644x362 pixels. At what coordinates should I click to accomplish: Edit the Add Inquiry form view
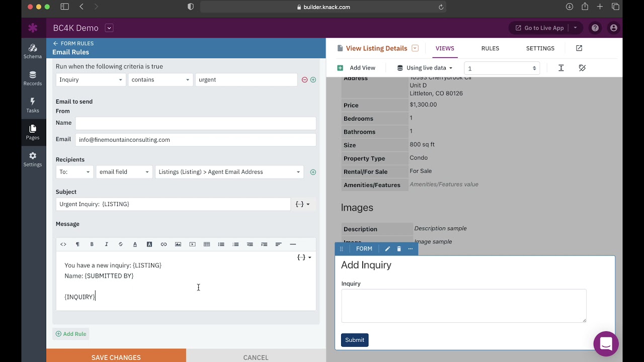click(387, 249)
